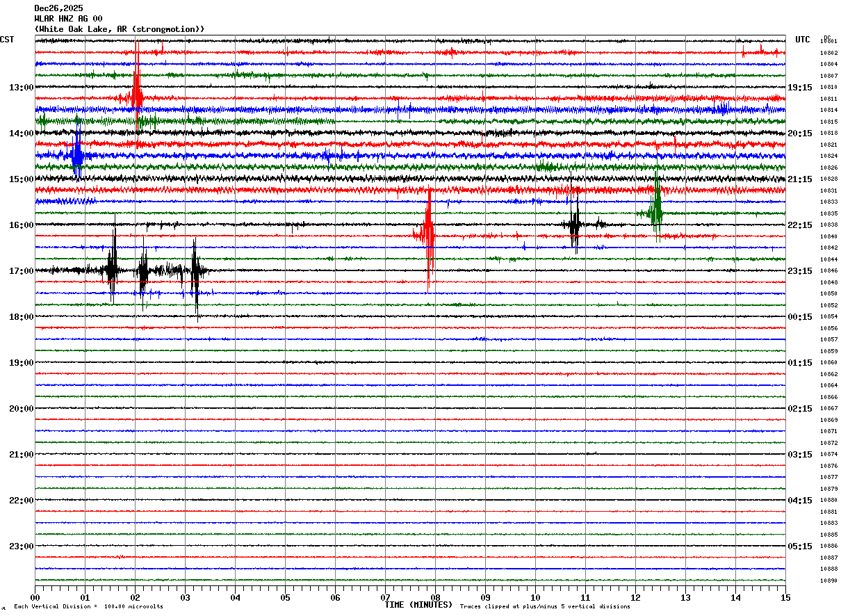The height and width of the screenshot is (616, 841).
Task: Click the DC offset value 10890
Action: [x=828, y=581]
